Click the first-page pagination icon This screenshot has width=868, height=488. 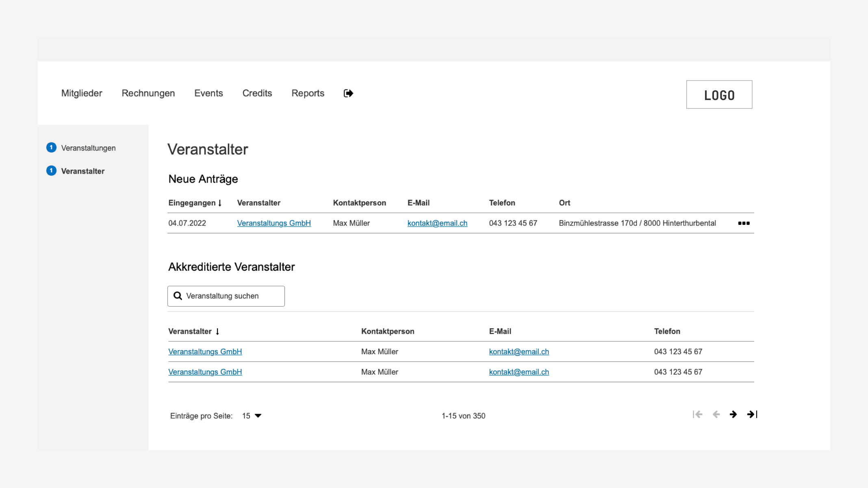697,415
